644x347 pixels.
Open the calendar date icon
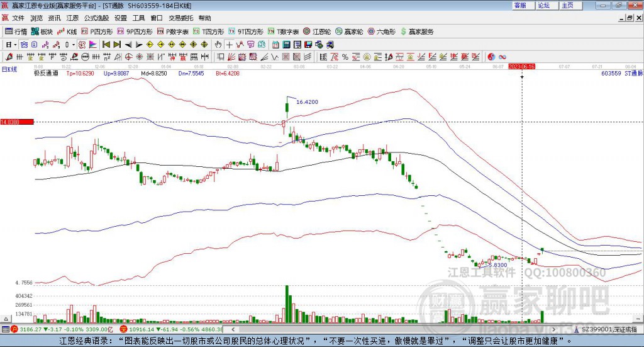tap(275, 45)
